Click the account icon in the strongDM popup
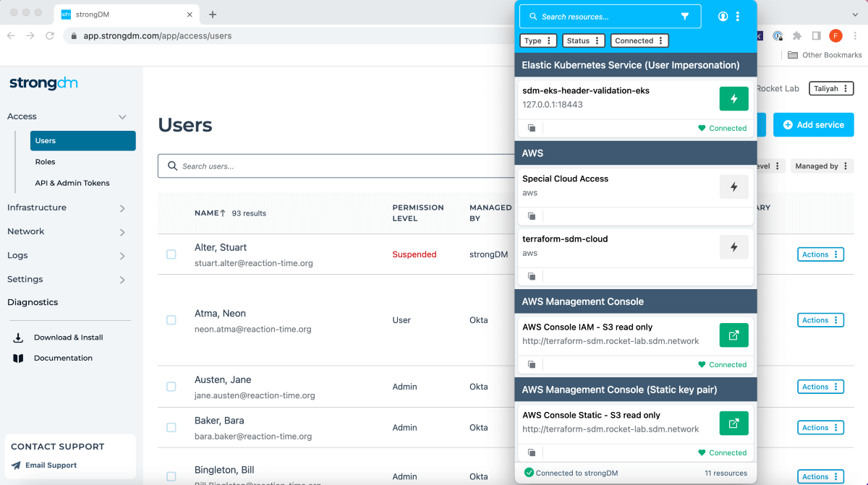This screenshot has height=485, width=868. [x=723, y=16]
